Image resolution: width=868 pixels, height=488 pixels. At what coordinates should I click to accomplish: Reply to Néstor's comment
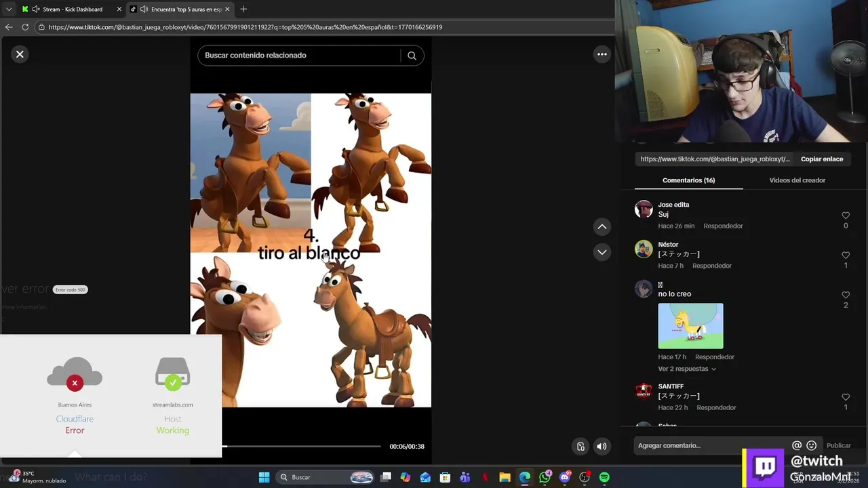(x=712, y=266)
